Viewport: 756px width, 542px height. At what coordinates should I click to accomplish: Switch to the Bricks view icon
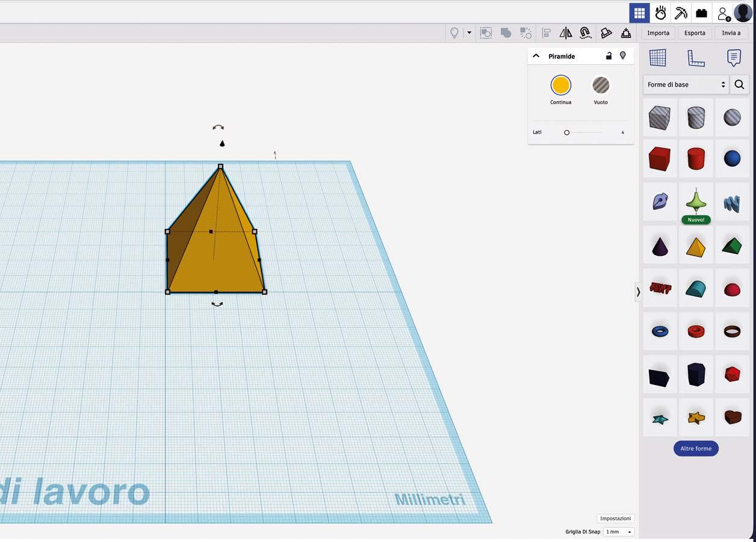tap(701, 13)
